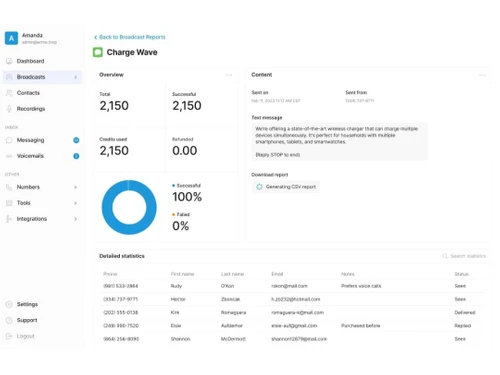
Task: Click the Generating CSV report spinner icon
Action: pyautogui.click(x=259, y=187)
